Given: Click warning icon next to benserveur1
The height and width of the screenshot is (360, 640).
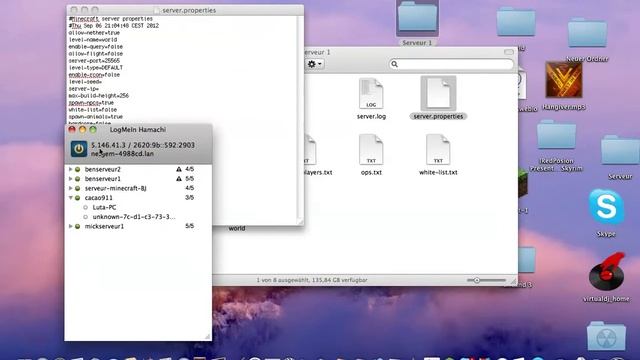Looking at the screenshot, I should 179,179.
